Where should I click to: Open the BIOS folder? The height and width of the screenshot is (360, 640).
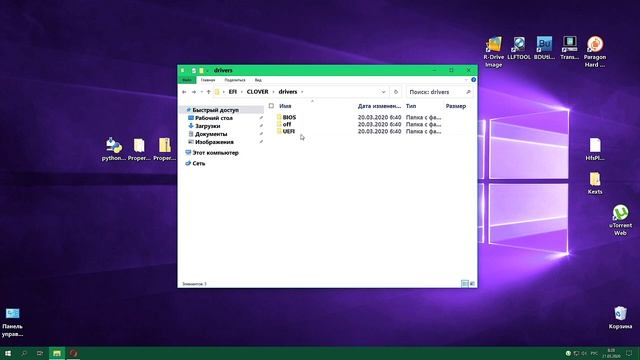coord(289,117)
